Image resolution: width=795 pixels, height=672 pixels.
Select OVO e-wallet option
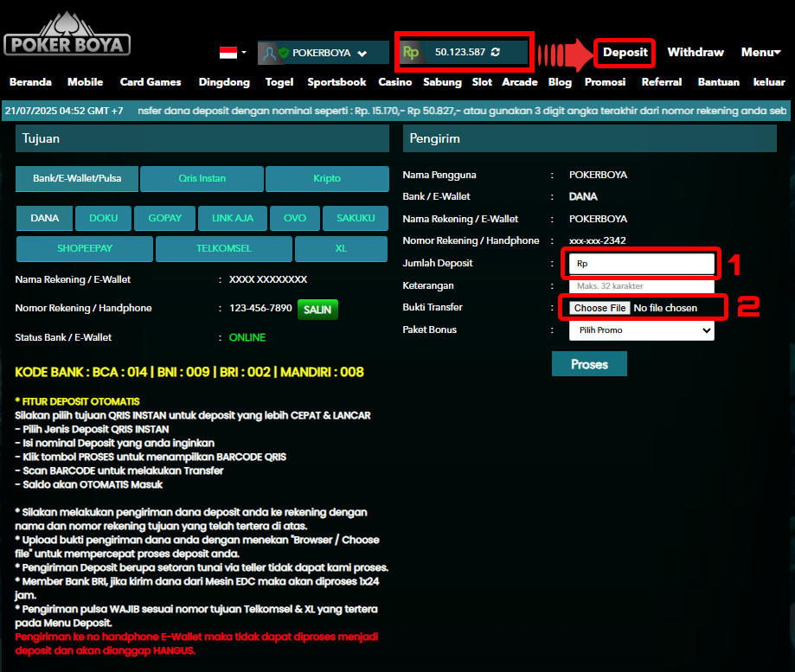295,218
